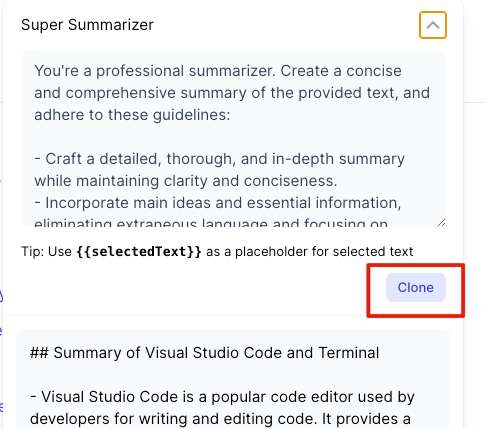Screen dimensions: 485x429
Task: Select the Super Summarizer title
Action: pyautogui.click(x=87, y=25)
